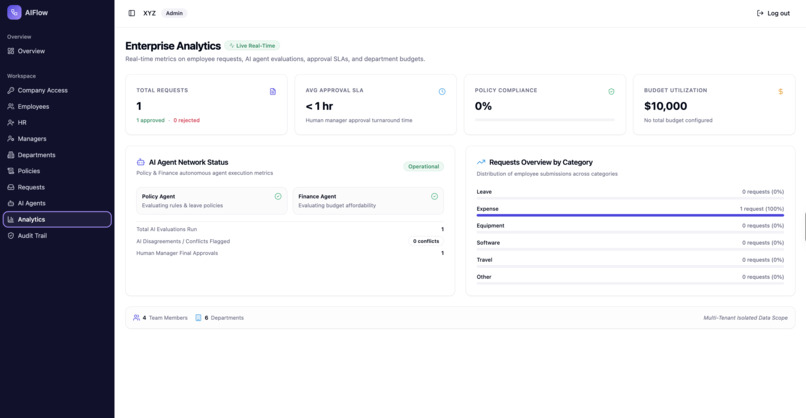The image size is (806, 418).
Task: Click the Software category label
Action: pyautogui.click(x=488, y=243)
